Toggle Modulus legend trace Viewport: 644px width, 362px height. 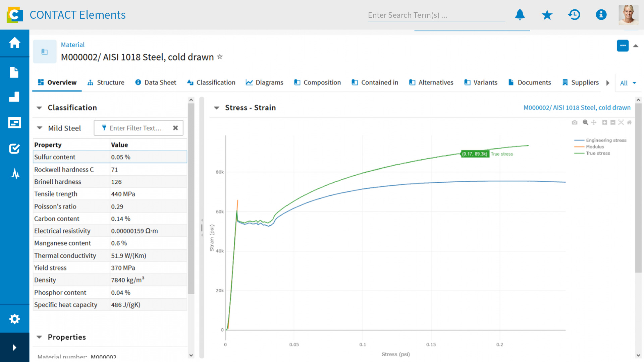(595, 147)
